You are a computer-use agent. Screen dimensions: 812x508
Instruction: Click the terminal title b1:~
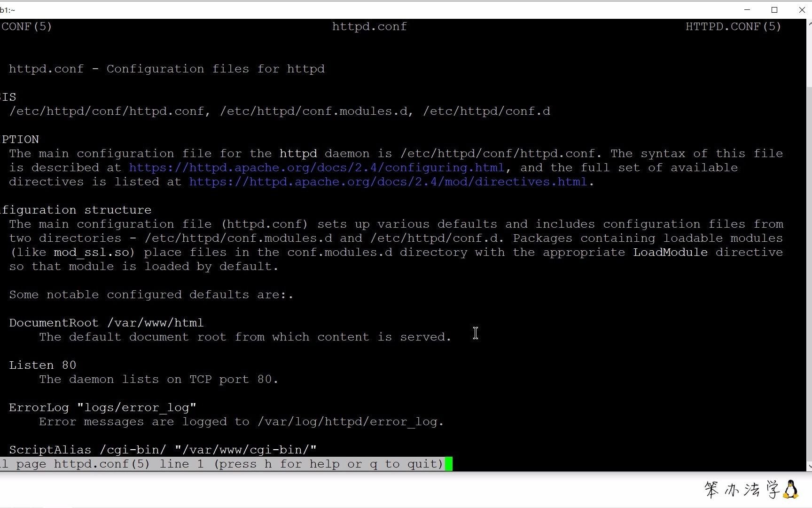click(x=8, y=9)
